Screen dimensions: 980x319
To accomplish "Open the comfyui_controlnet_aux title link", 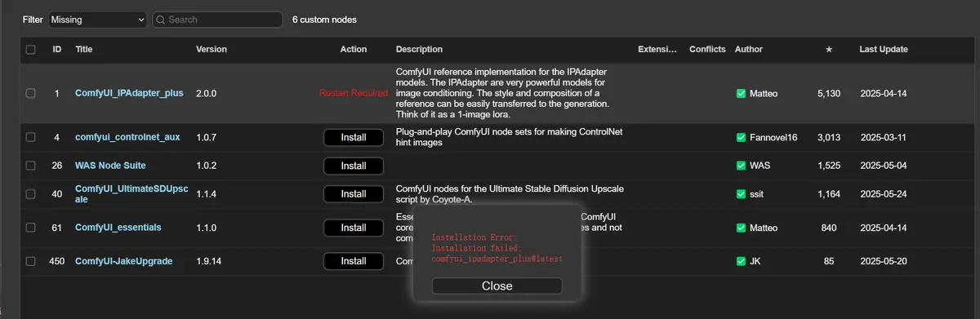I will [127, 137].
